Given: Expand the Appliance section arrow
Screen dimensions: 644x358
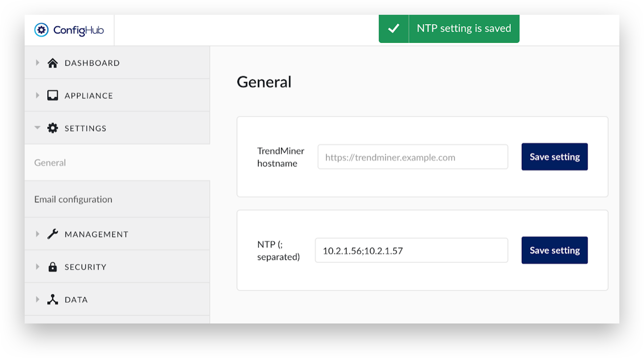Looking at the screenshot, I should [37, 95].
